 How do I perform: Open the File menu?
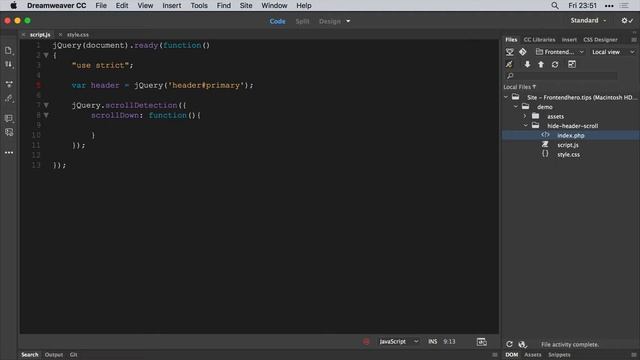101,6
